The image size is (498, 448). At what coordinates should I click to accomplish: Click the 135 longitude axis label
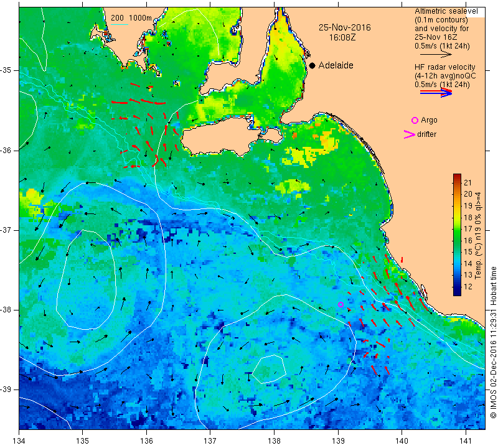83,441
